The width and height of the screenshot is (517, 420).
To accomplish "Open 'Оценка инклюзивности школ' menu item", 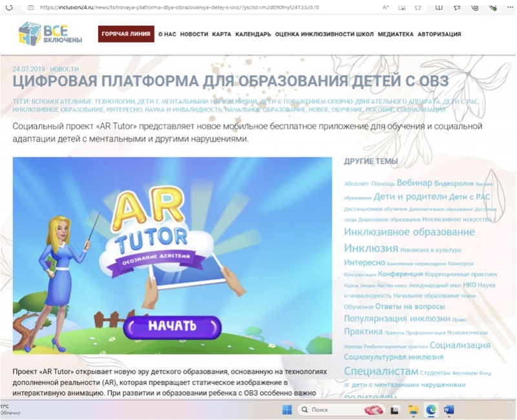I will [x=324, y=34].
